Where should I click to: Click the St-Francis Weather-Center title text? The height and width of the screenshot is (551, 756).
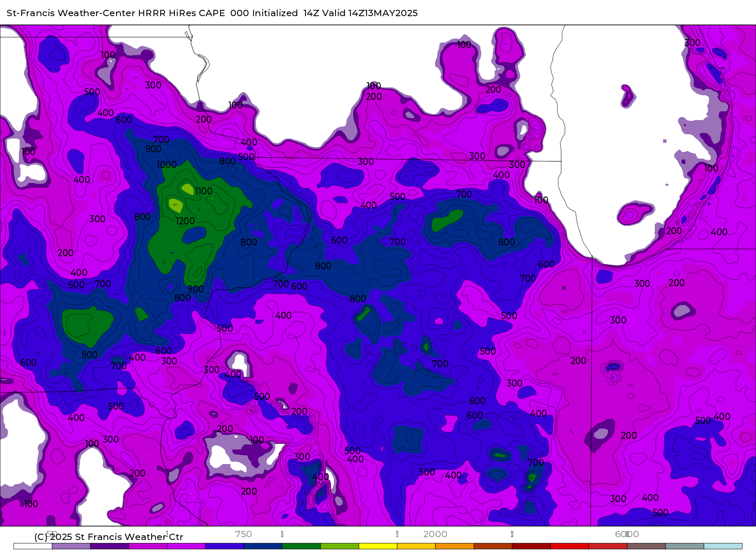coord(71,13)
